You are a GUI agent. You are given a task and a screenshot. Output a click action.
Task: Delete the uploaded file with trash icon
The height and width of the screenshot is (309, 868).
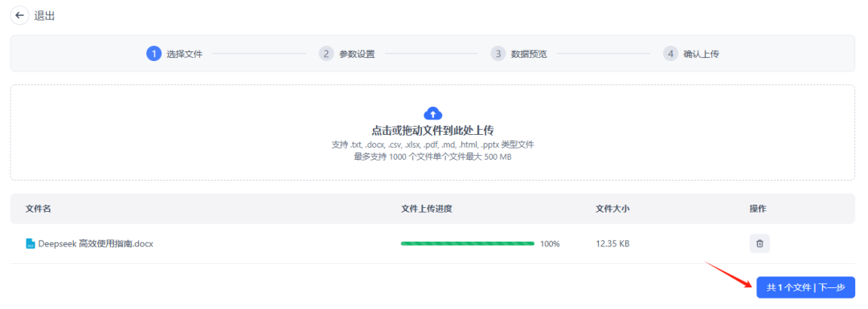point(759,243)
